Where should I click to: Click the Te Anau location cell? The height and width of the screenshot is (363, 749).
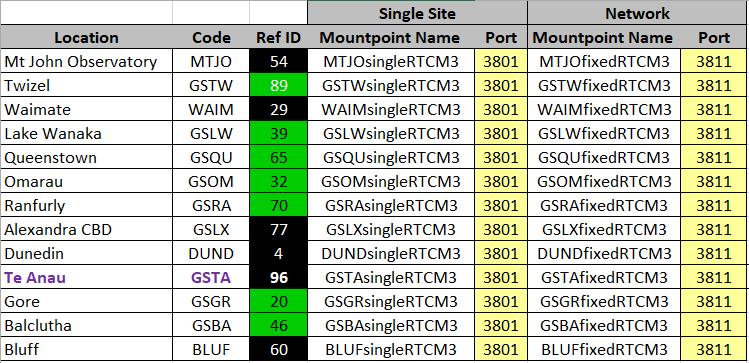point(86,277)
